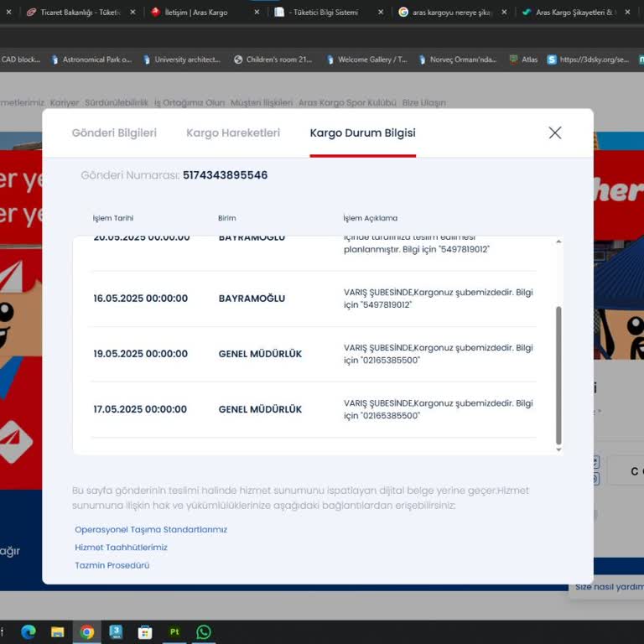Open Hizmet Taahhütlerimiz link

[x=121, y=548]
